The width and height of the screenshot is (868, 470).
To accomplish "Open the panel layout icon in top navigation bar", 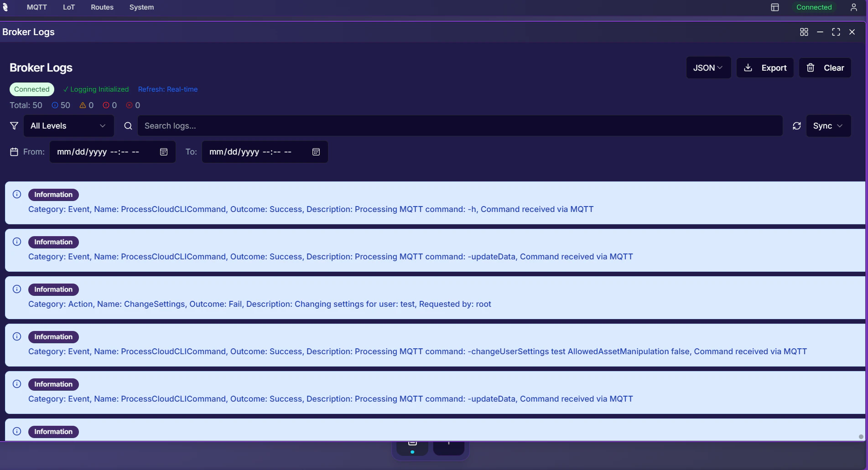I will point(774,7).
